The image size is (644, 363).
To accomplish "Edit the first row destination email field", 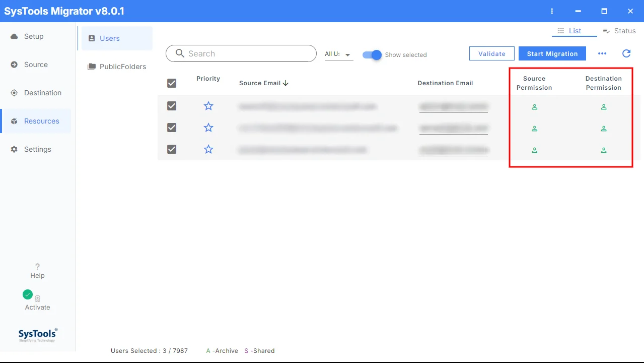I will [454, 107].
